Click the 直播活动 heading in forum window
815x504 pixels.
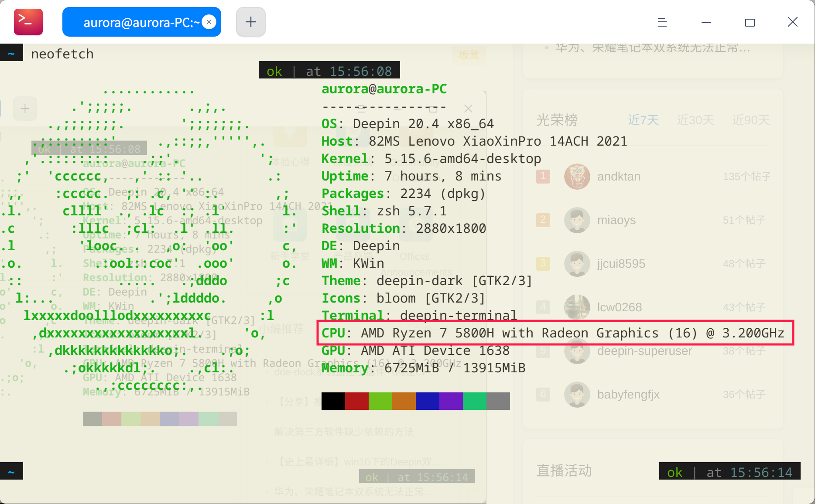pyautogui.click(x=564, y=471)
